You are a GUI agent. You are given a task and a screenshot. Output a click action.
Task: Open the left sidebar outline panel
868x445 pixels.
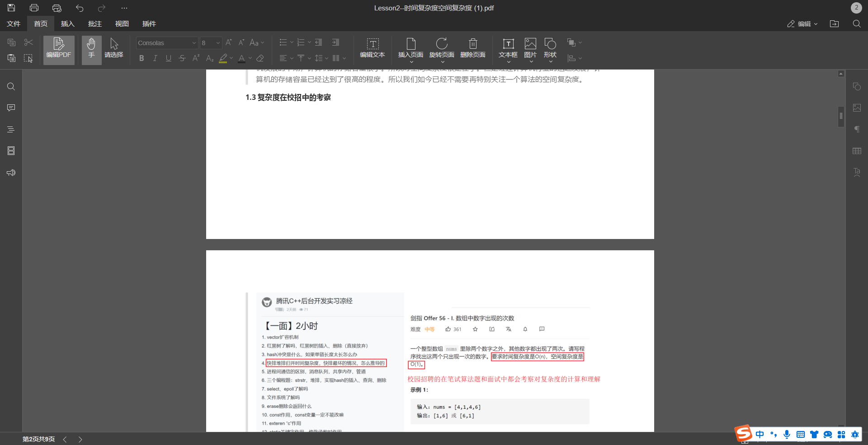coord(11,129)
